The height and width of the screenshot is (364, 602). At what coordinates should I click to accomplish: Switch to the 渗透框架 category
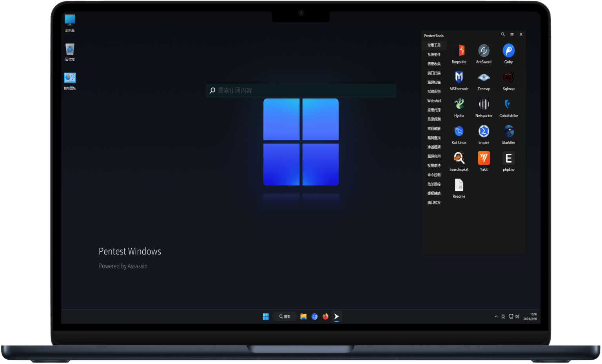point(434,147)
